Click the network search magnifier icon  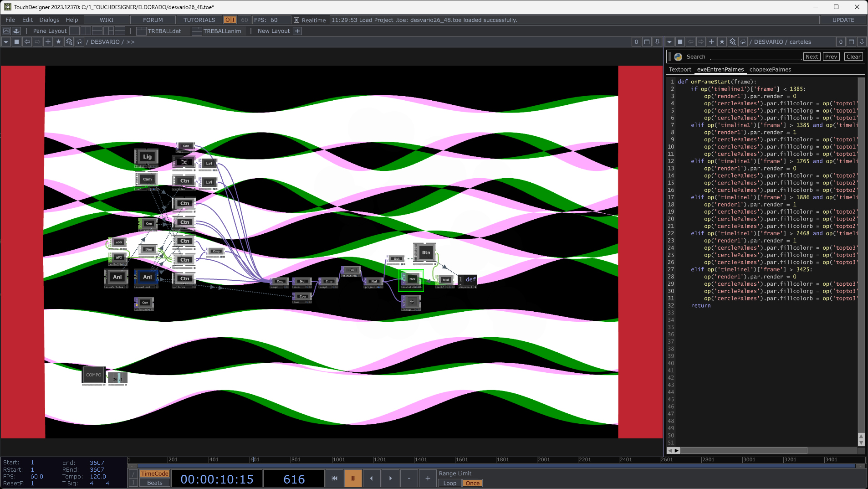pos(69,41)
